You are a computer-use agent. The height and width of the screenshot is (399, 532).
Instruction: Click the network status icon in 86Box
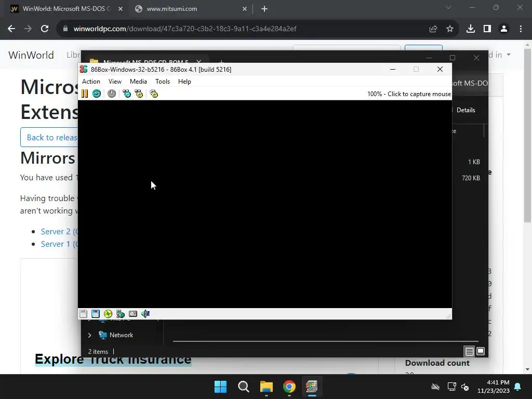(x=121, y=314)
